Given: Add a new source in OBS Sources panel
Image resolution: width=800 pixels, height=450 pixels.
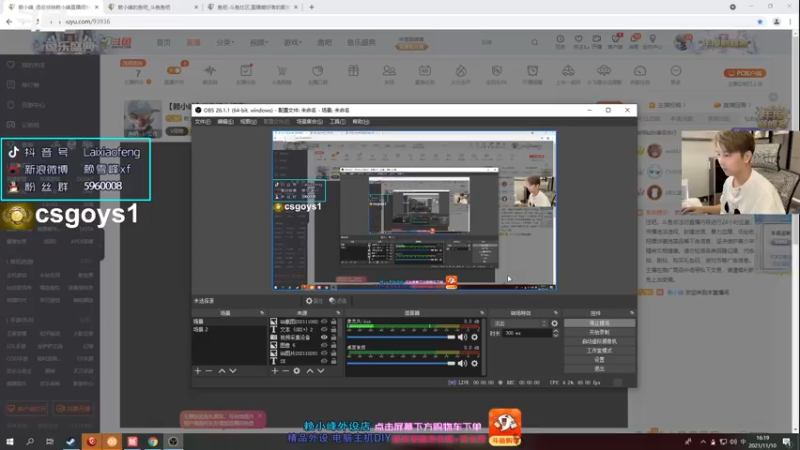Looking at the screenshot, I should [274, 371].
